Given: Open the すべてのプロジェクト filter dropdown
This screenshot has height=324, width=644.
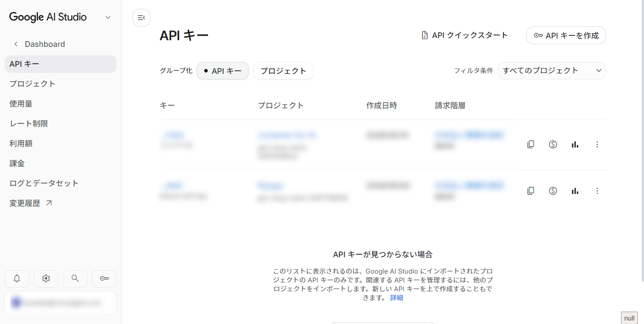Looking at the screenshot, I should 552,71.
